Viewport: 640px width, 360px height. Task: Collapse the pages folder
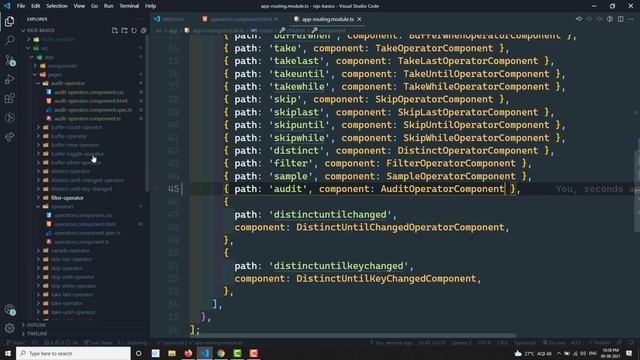(x=54, y=75)
